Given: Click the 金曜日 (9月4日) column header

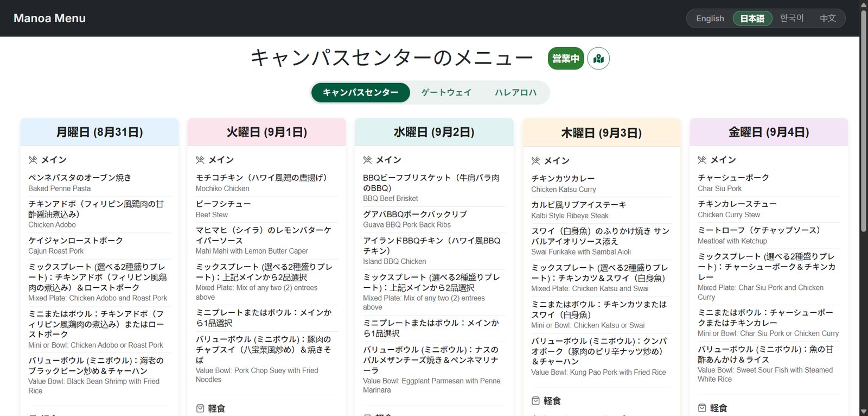Looking at the screenshot, I should click(x=769, y=132).
